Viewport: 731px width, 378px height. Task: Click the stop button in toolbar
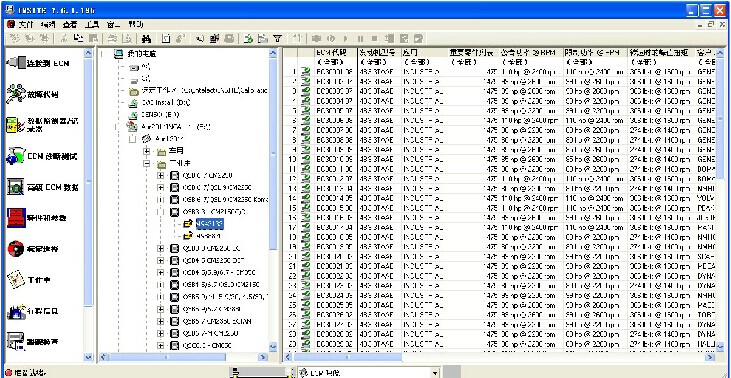click(374, 39)
